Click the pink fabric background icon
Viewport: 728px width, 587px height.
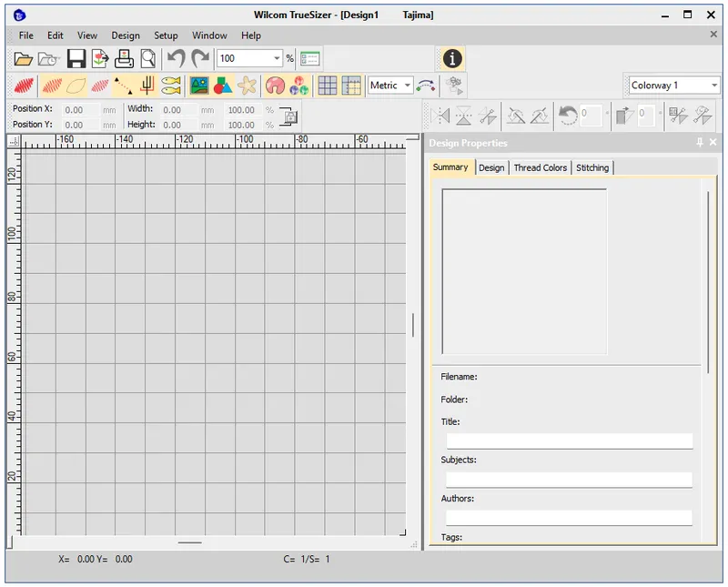(276, 86)
